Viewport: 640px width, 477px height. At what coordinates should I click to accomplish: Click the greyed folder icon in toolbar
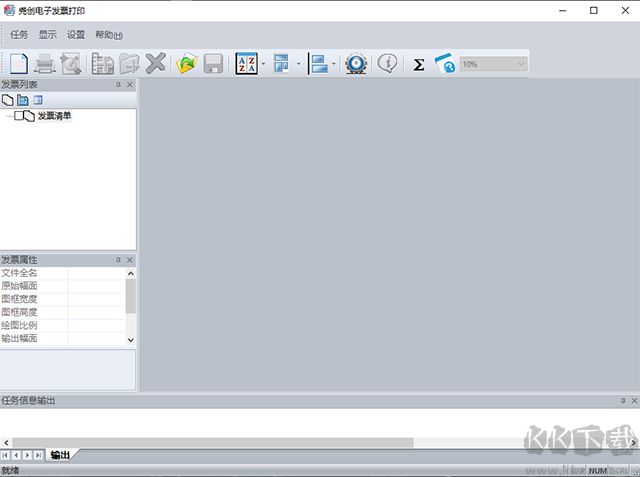tap(129, 64)
